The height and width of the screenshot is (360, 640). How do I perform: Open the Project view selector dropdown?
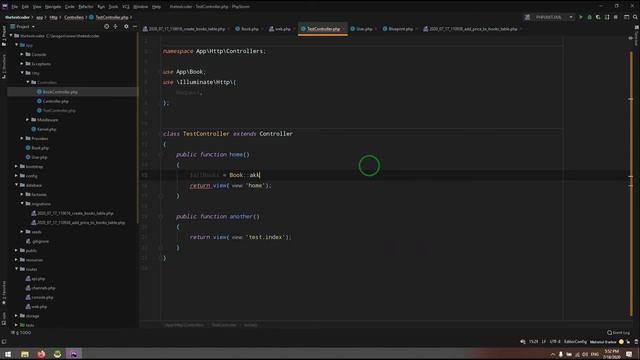click(x=23, y=27)
